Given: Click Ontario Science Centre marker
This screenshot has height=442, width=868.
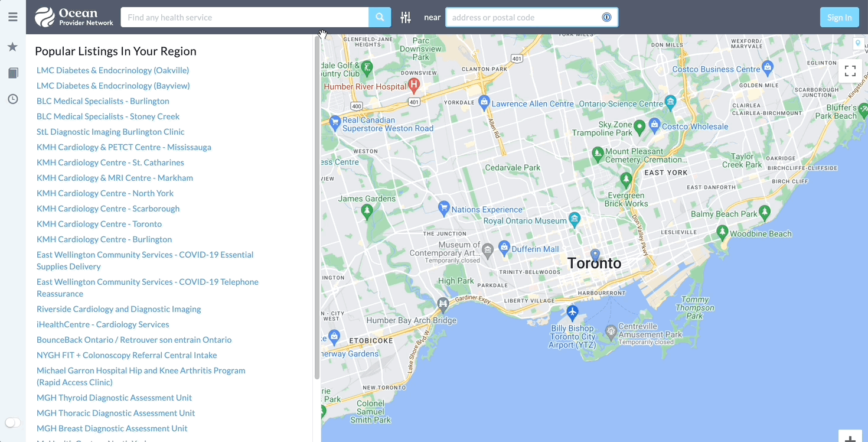Looking at the screenshot, I should coord(670,102).
